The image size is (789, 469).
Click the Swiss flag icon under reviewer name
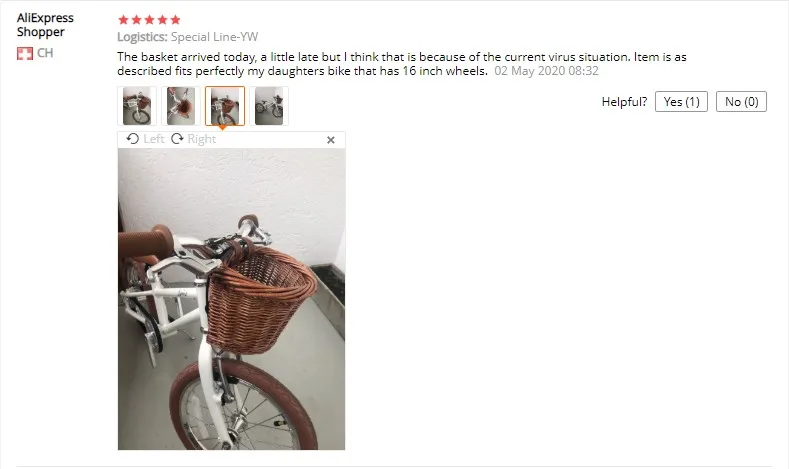[25, 53]
